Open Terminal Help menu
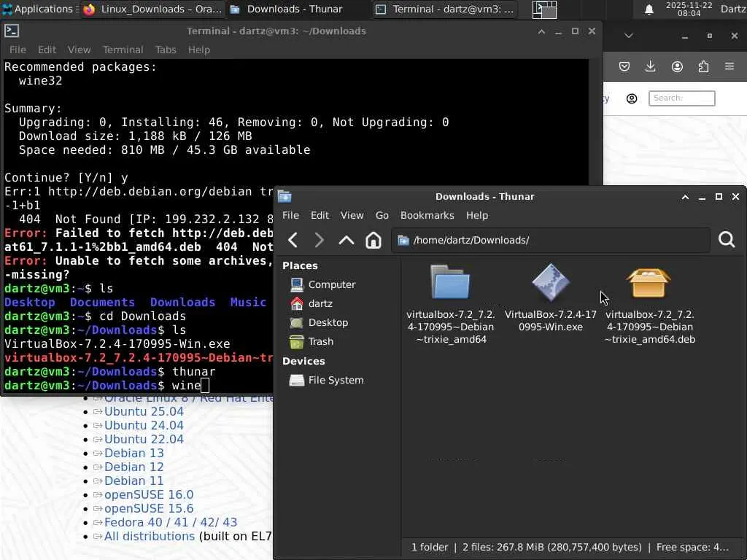Image resolution: width=747 pixels, height=560 pixels. 198,50
